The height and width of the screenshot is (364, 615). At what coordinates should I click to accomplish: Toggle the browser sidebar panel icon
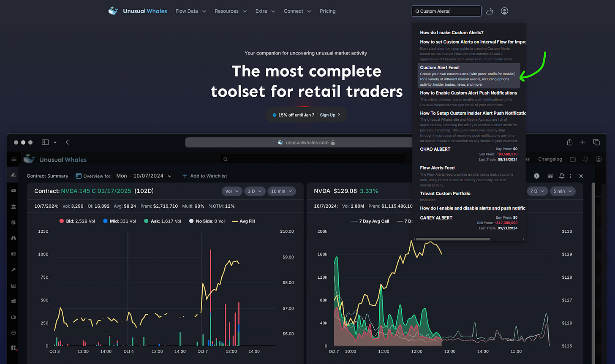point(45,142)
